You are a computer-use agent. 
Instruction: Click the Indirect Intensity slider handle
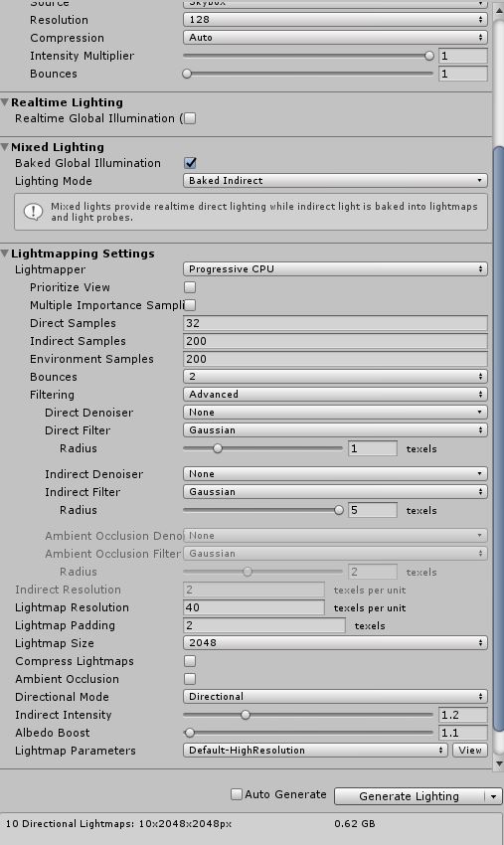point(246,715)
